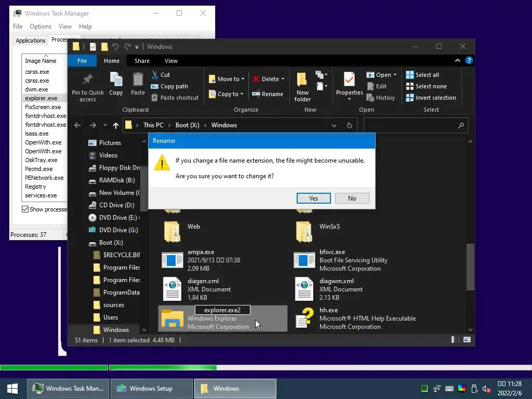The width and height of the screenshot is (532, 399).
Task: Open the Quick Access Toolbar customize arrow
Action: 137,47
